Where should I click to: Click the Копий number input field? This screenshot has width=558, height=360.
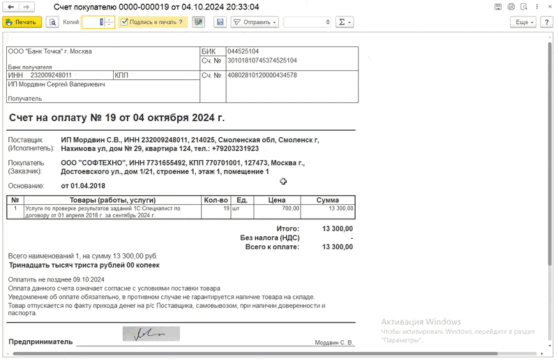pos(94,22)
